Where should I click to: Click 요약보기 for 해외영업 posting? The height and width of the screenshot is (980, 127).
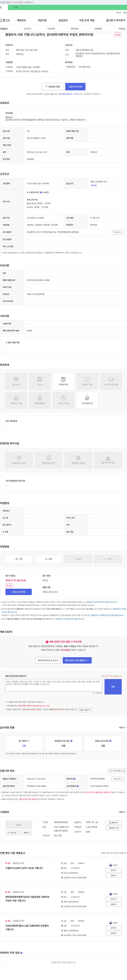tap(114, 899)
